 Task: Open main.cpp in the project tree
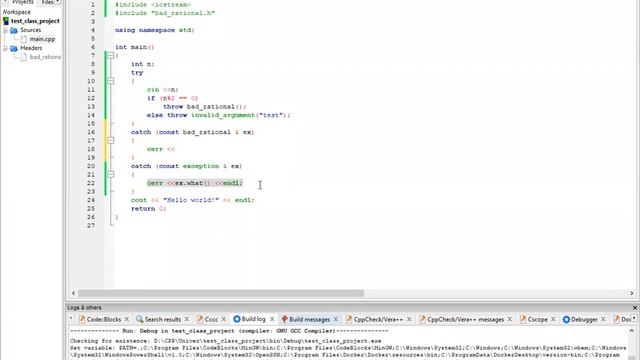coord(42,39)
